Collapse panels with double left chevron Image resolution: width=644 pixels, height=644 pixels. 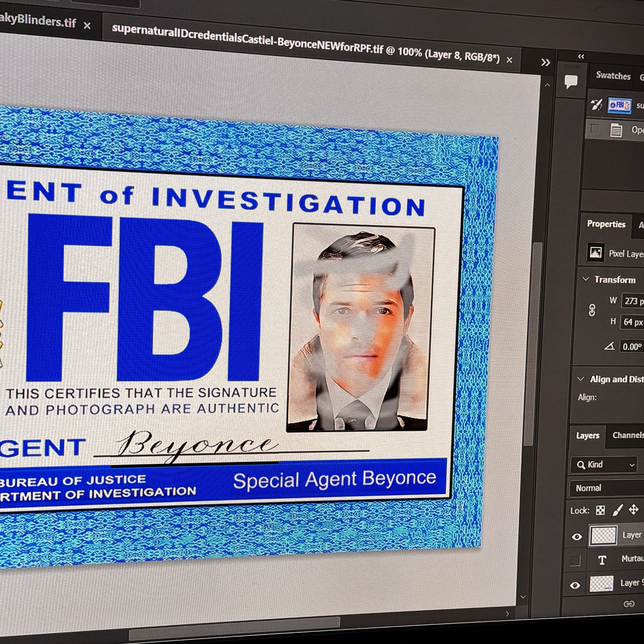581,56
